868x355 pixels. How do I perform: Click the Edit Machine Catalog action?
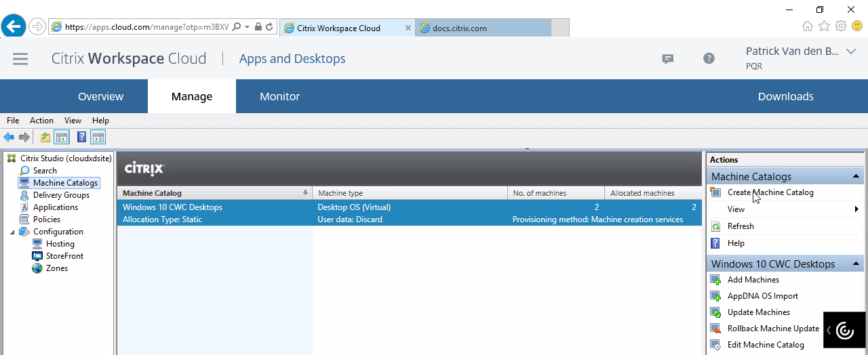pyautogui.click(x=766, y=345)
